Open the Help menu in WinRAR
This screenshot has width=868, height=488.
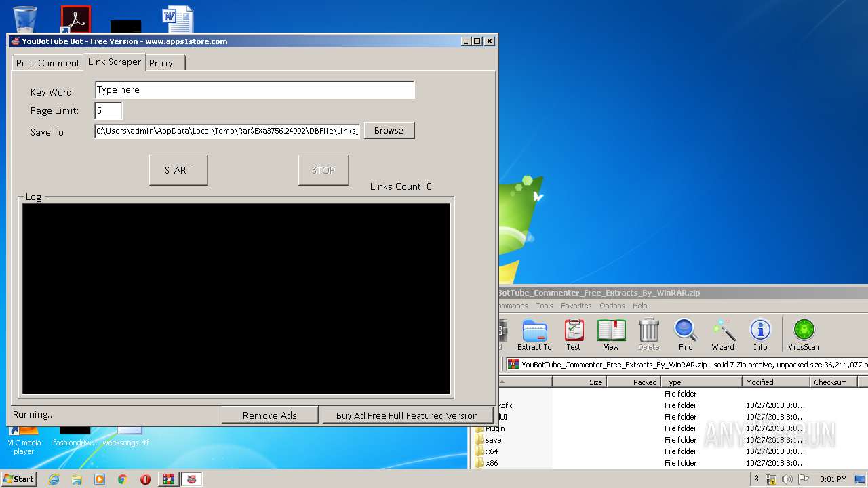(x=639, y=306)
